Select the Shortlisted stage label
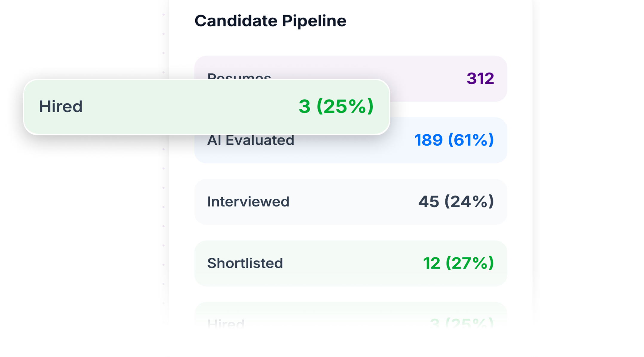644x357 pixels. 245,263
